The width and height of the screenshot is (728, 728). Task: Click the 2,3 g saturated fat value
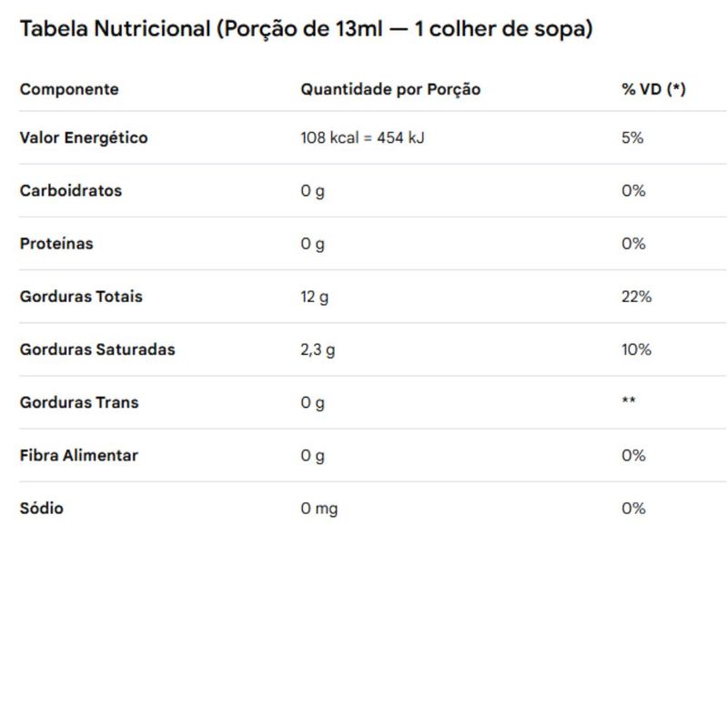tap(318, 350)
